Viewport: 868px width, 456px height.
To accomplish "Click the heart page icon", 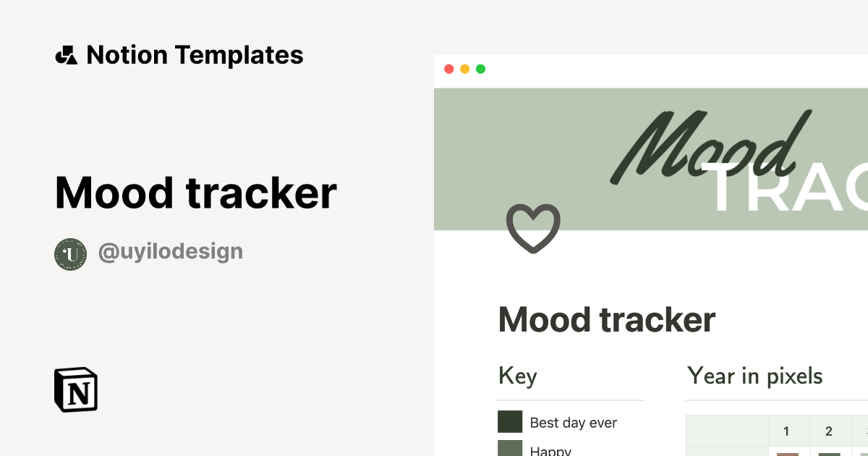I will click(533, 229).
